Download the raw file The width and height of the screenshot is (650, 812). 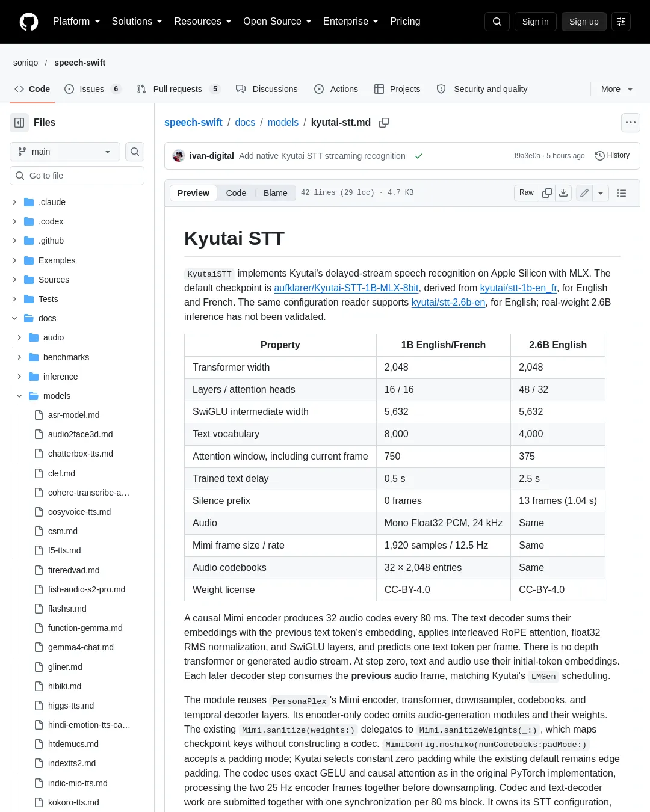tap(563, 193)
